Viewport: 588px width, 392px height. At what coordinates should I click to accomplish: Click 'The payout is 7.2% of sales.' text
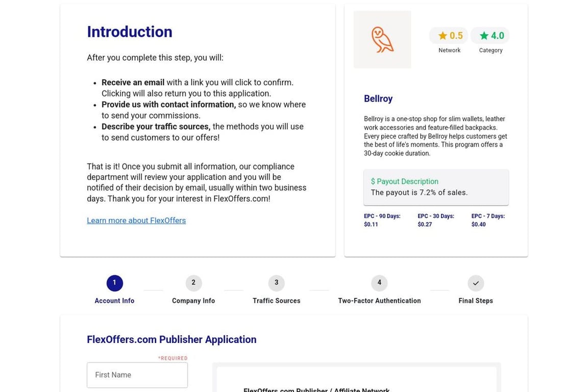click(x=419, y=192)
